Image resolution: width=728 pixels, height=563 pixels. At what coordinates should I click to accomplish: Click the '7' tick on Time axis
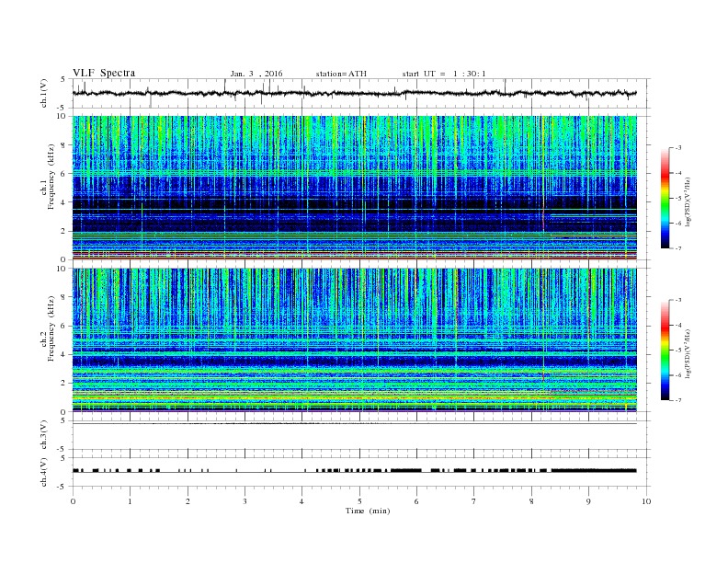(x=474, y=501)
